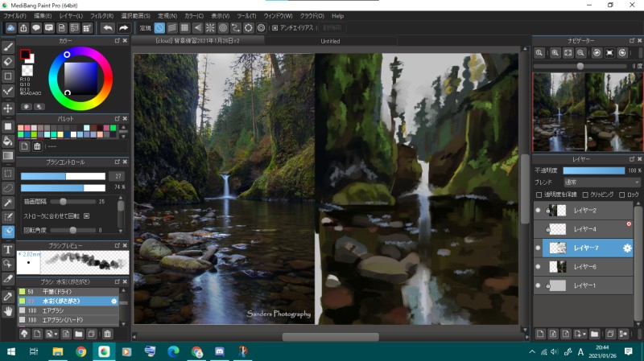This screenshot has height=361, width=644.
Task: Undock the ブラシプレビュー panel
Action: click(117, 245)
